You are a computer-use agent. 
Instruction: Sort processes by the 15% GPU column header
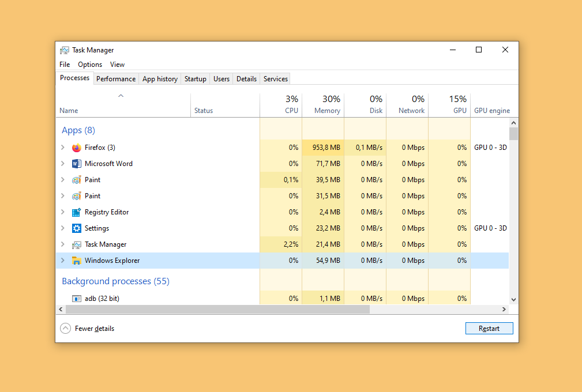click(449, 105)
